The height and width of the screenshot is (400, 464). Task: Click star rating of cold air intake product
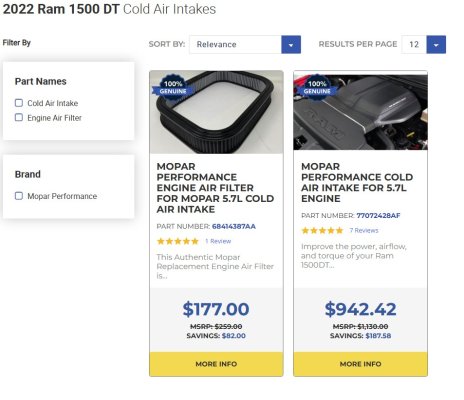(x=322, y=230)
